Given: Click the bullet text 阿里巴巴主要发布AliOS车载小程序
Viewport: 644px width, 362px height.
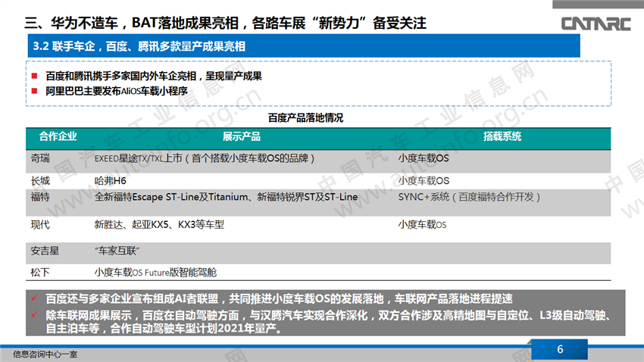Looking at the screenshot, I should click(116, 91).
